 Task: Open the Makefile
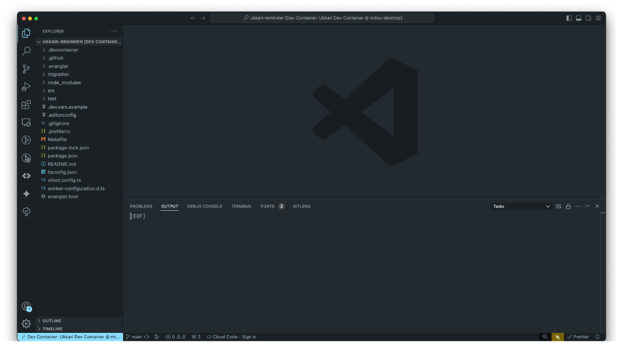(79, 140)
